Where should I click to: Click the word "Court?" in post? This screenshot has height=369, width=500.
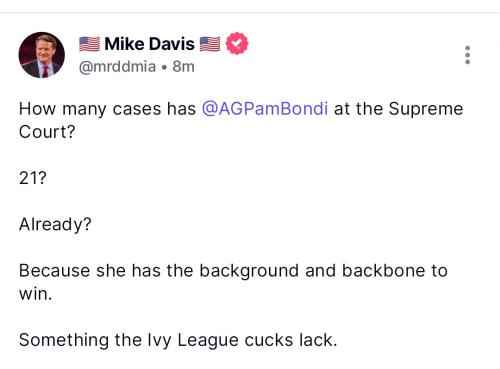coord(47,132)
